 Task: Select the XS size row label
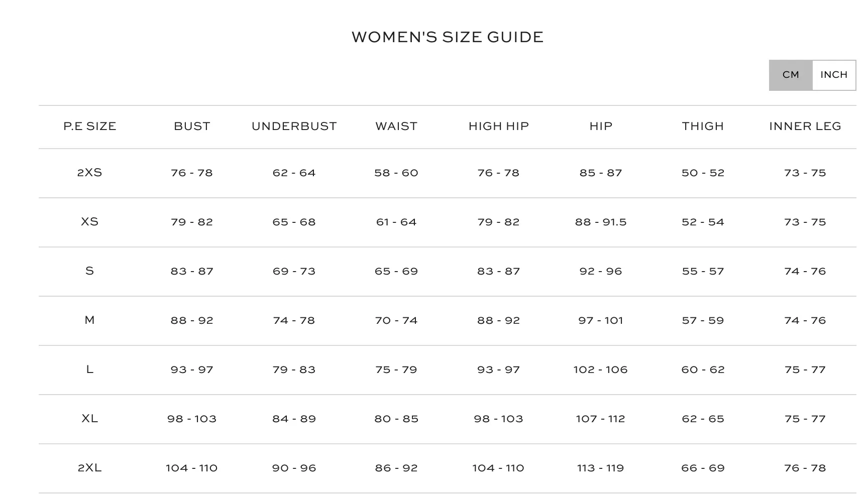(90, 222)
